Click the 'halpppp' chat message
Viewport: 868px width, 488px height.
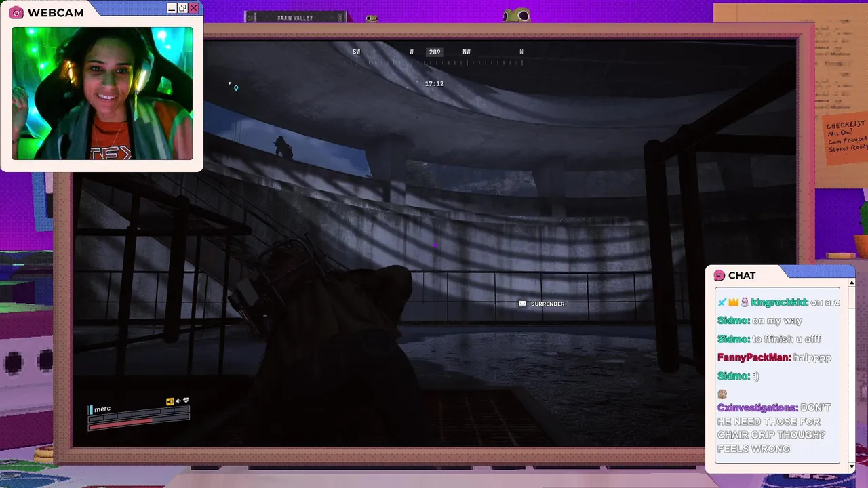(x=812, y=357)
